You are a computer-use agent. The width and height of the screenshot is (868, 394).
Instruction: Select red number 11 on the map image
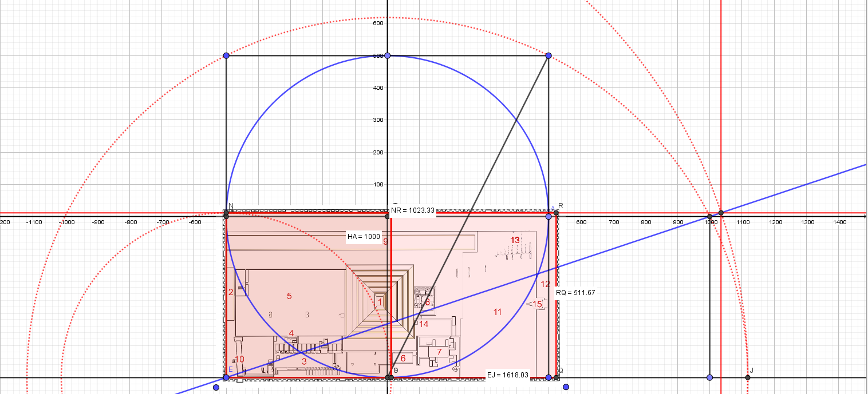point(497,312)
